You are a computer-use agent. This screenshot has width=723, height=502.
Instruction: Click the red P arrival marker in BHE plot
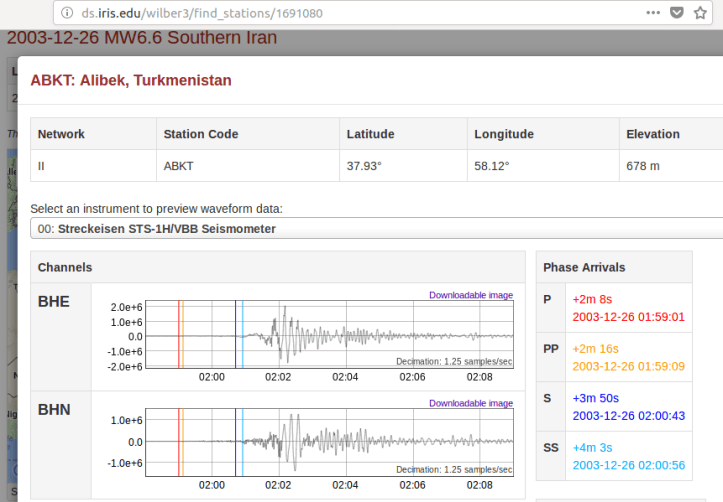(178, 335)
